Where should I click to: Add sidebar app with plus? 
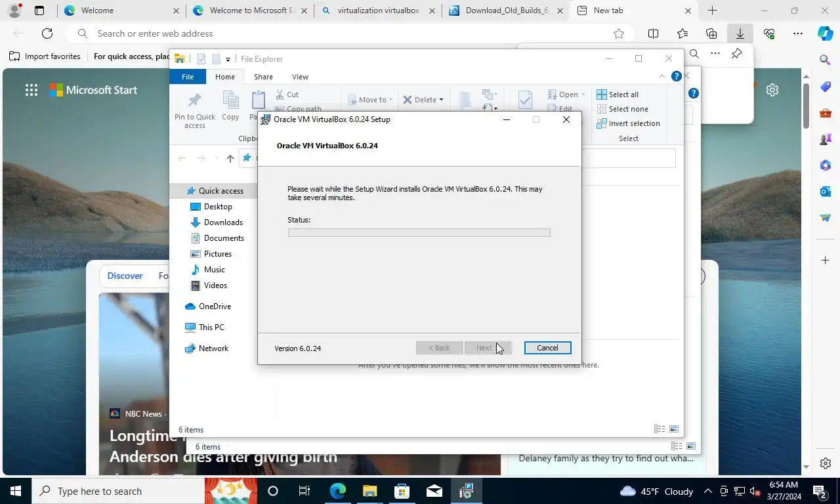(826, 261)
